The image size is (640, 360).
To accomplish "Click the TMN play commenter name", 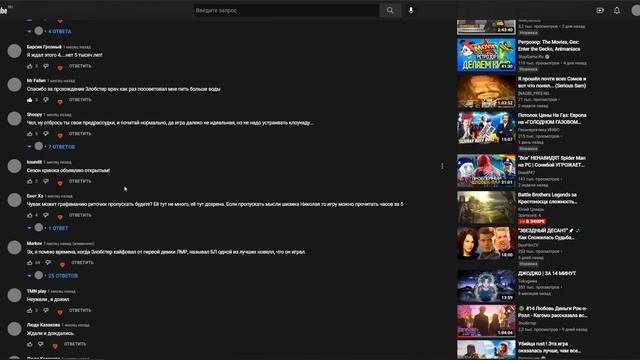I will 36,291.
